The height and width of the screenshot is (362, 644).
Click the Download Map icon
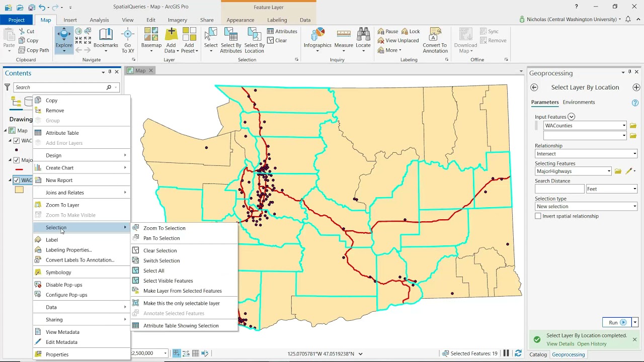click(x=465, y=34)
